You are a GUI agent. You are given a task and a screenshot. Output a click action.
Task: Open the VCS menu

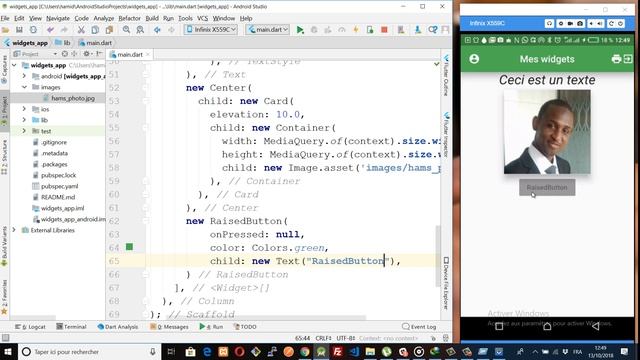202,18
